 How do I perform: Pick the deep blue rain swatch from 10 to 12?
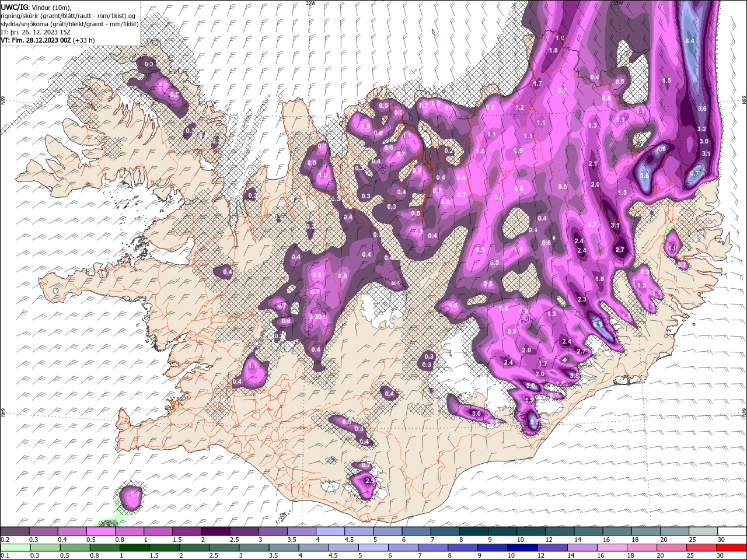(x=523, y=548)
